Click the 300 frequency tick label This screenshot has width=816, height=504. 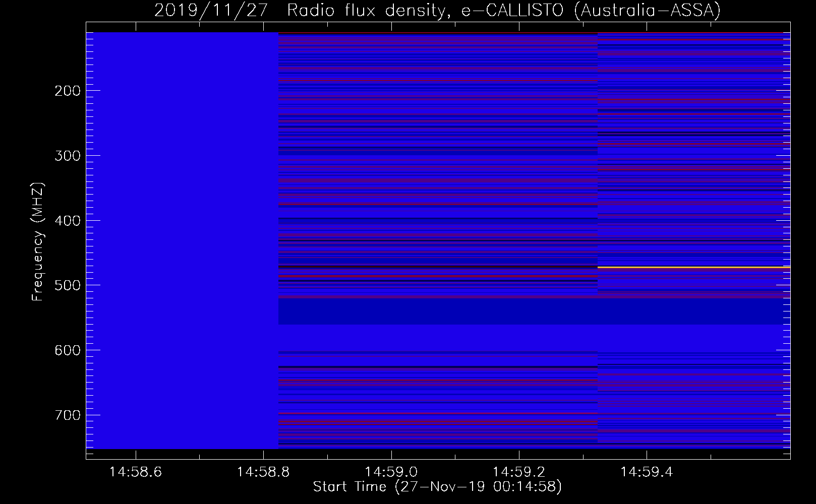coord(67,156)
